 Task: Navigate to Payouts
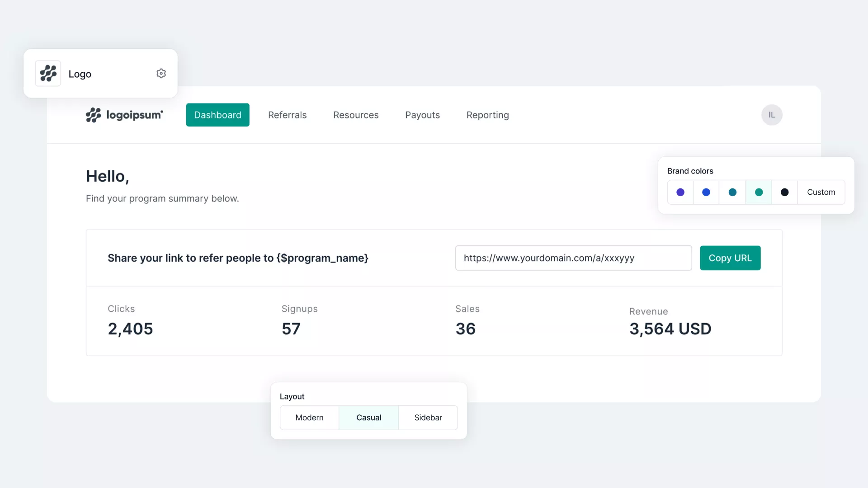tap(422, 115)
